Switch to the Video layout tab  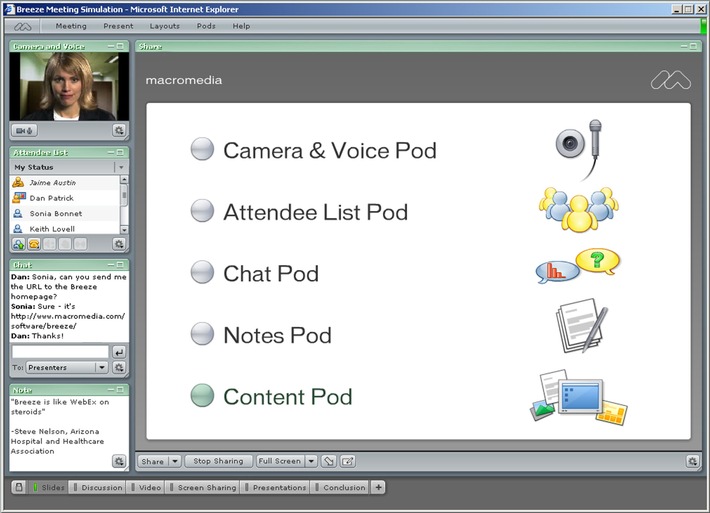tap(145, 487)
